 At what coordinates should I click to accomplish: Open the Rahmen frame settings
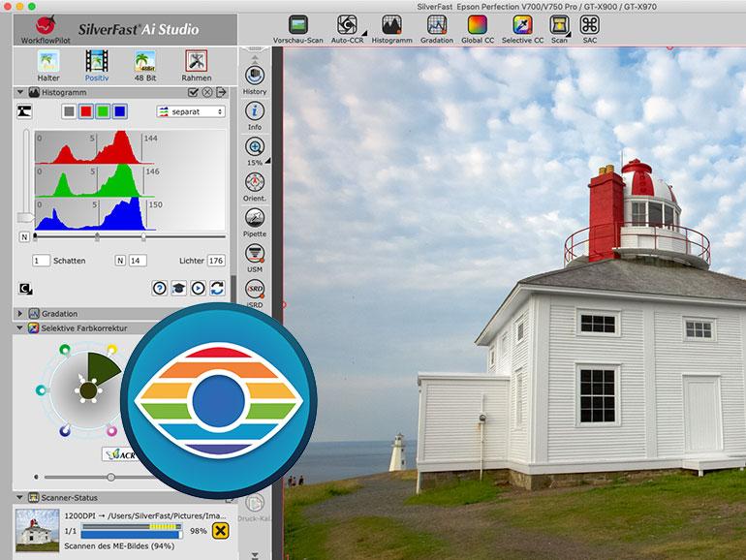coord(197,66)
